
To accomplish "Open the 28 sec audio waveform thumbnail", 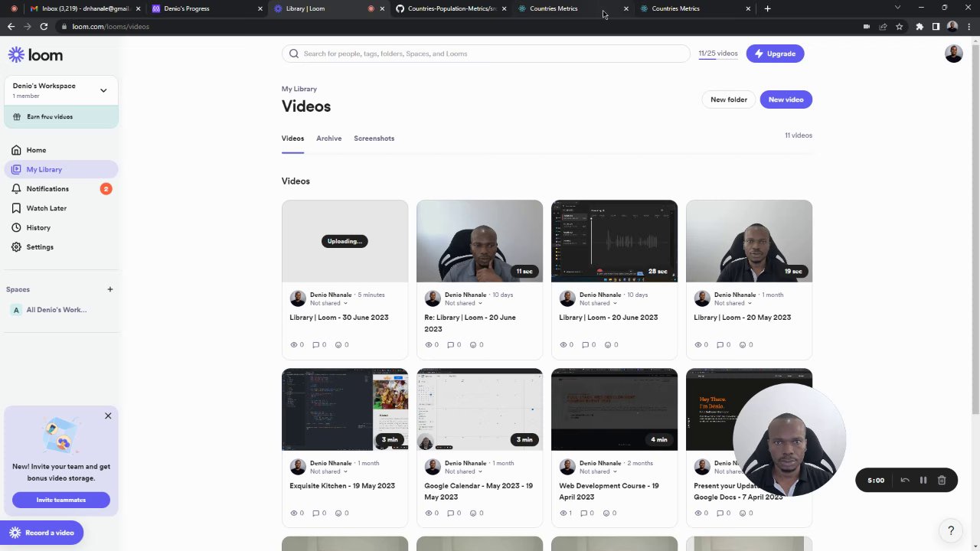I will (x=614, y=241).
